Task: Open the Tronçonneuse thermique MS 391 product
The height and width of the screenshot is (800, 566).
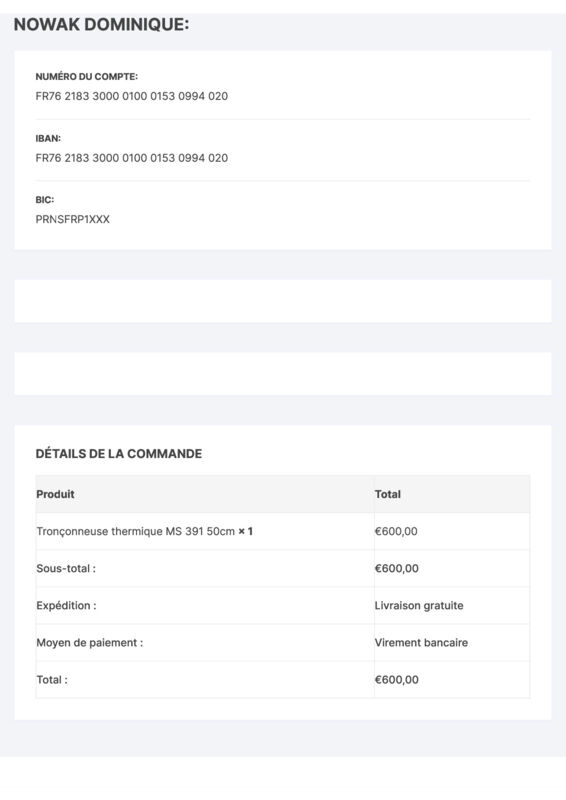Action: pos(135,531)
